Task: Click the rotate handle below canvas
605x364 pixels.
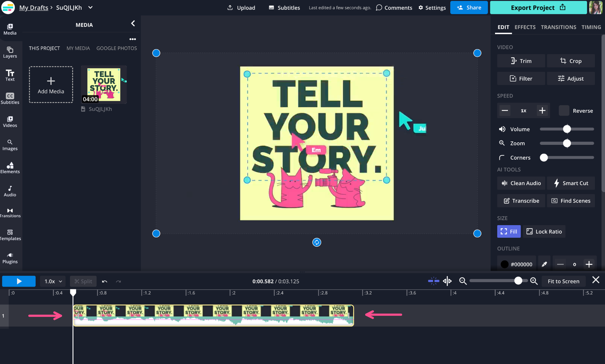Action: (x=317, y=242)
